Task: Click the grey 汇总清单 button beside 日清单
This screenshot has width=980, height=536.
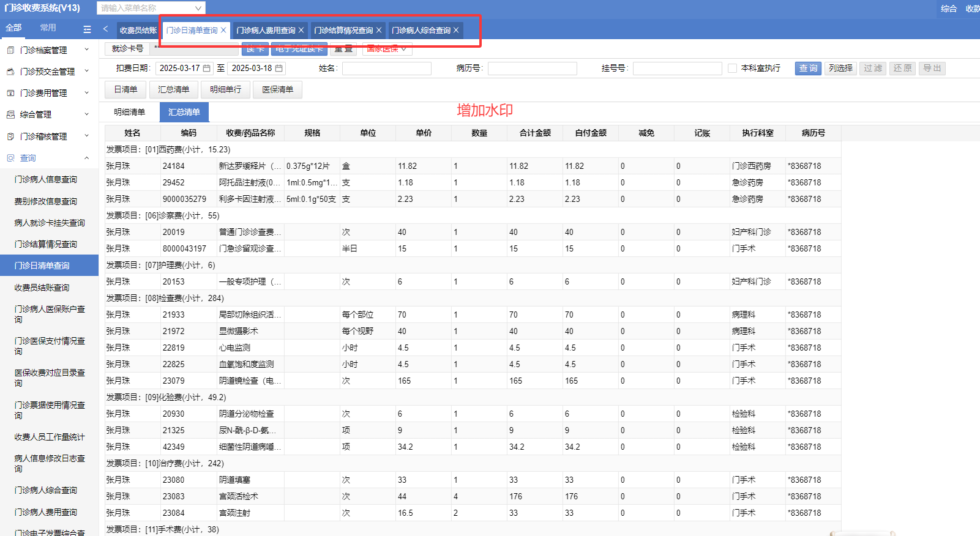Action: coord(174,89)
